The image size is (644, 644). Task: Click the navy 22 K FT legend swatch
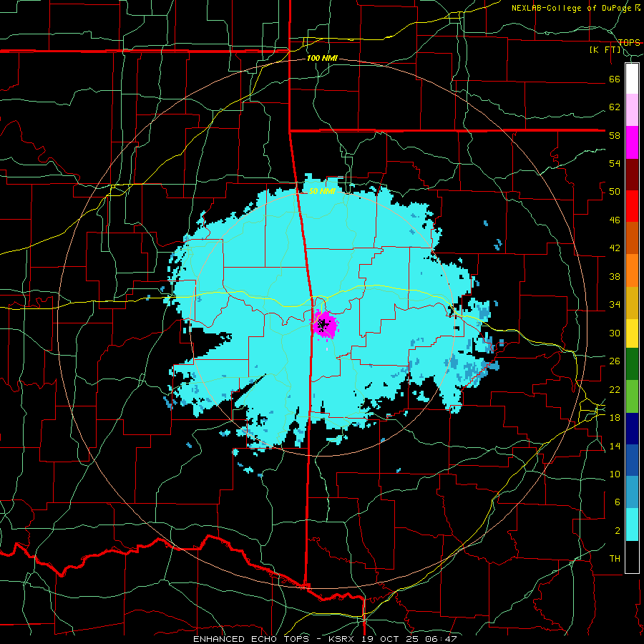click(x=632, y=429)
